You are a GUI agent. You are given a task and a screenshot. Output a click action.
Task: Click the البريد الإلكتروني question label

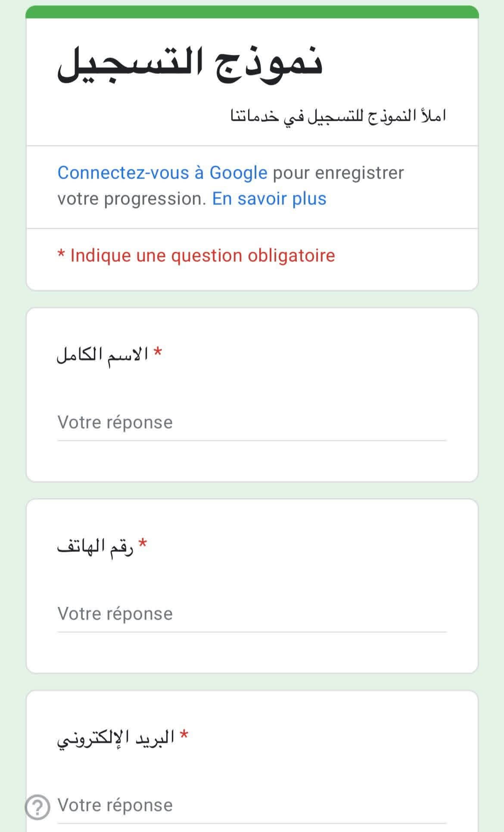pos(116,739)
